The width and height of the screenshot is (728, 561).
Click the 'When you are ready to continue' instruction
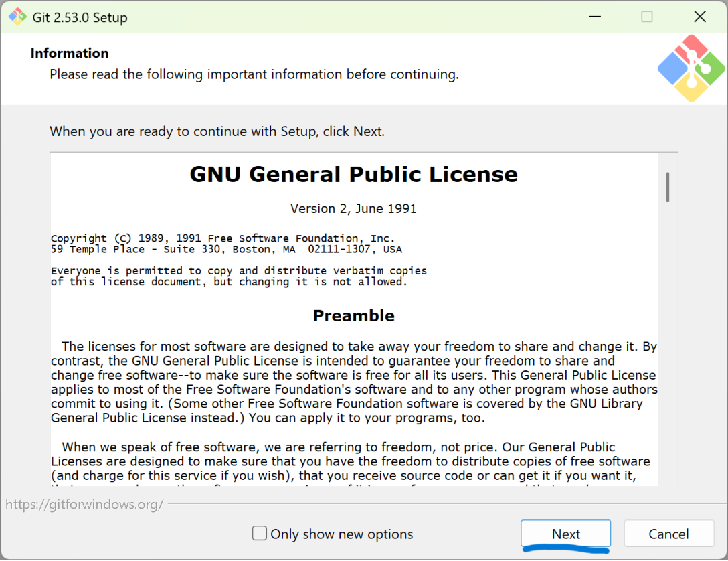pyautogui.click(x=217, y=131)
